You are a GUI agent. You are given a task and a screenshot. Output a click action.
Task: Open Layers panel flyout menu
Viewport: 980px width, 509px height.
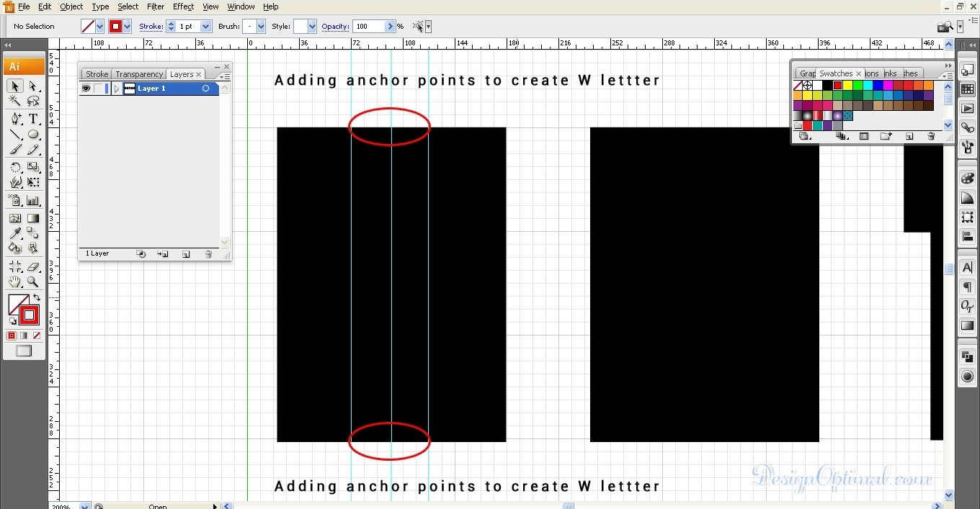click(224, 76)
